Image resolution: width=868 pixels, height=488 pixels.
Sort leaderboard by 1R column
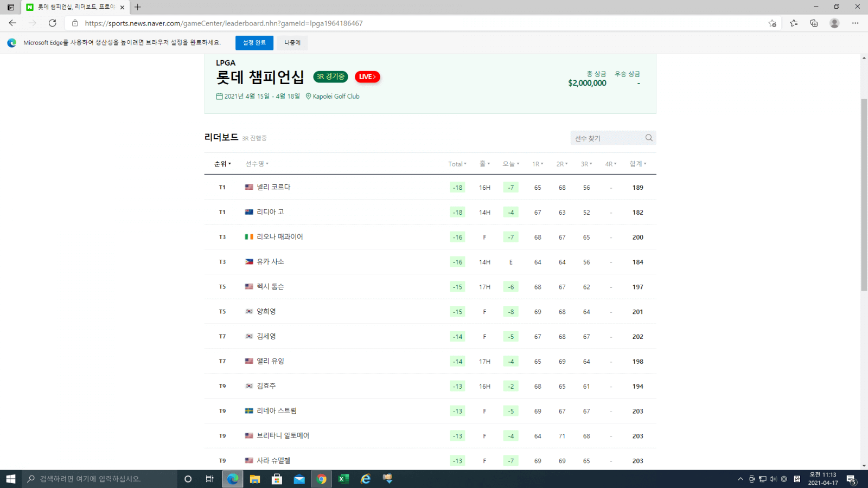point(538,164)
